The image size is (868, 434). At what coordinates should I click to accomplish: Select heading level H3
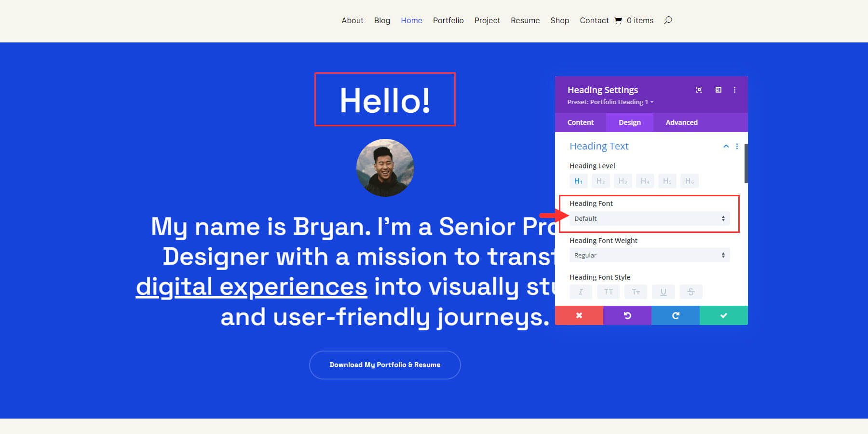pos(623,181)
